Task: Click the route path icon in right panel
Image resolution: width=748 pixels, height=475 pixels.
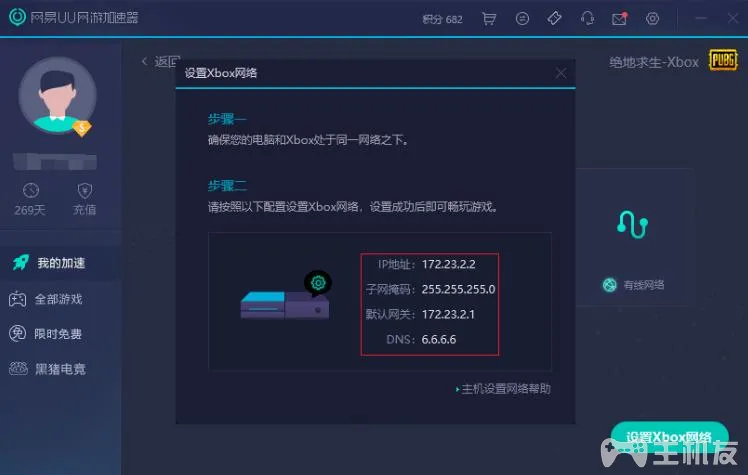Action: coord(632,224)
